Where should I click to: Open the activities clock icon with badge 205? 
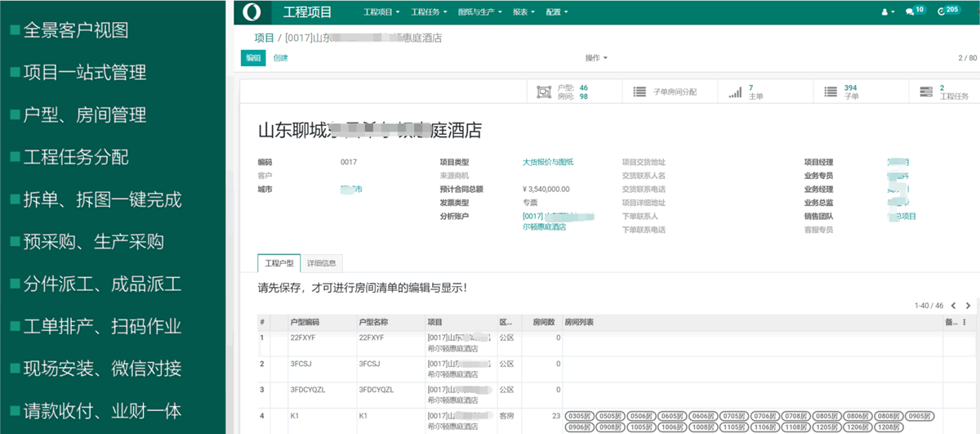tap(949, 11)
